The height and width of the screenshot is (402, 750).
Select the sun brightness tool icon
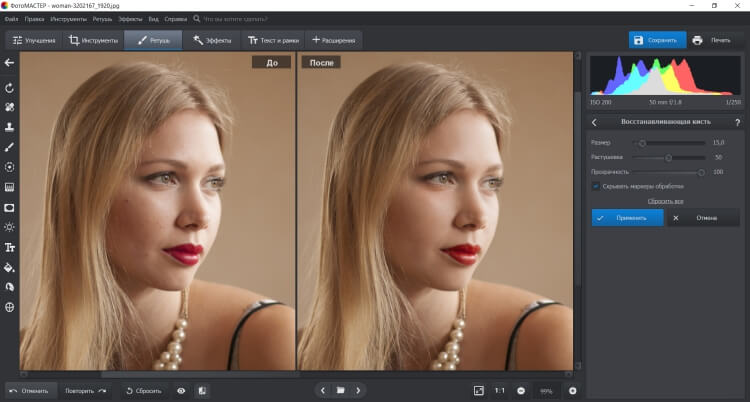(9, 227)
